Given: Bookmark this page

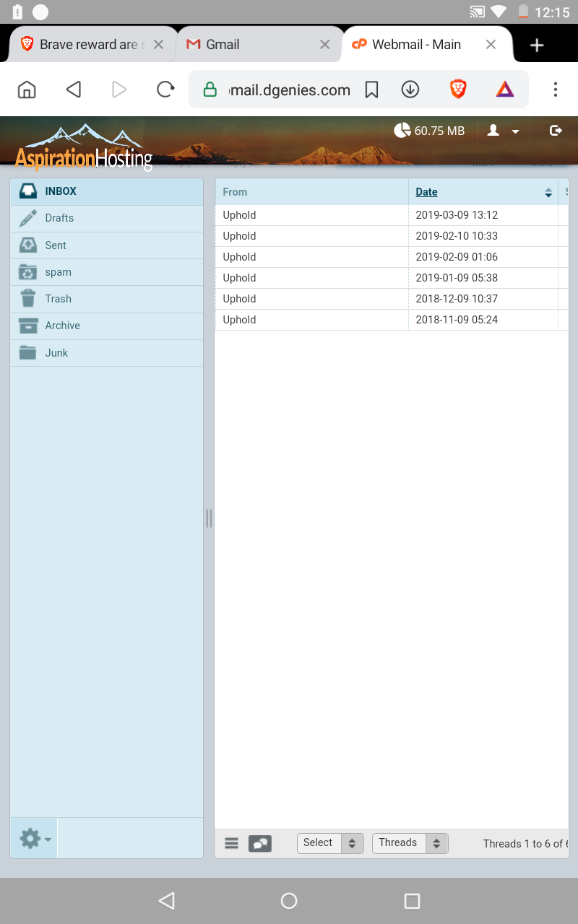Looking at the screenshot, I should tap(371, 90).
